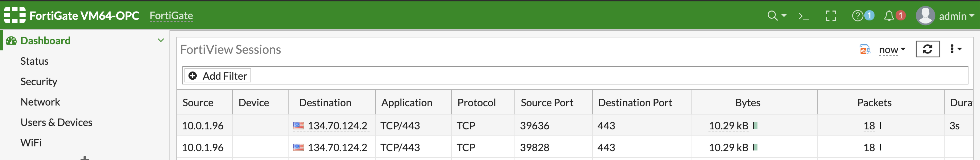Screen dimensions: 980x160
Task: Open the Security dashboard
Action: point(39,81)
